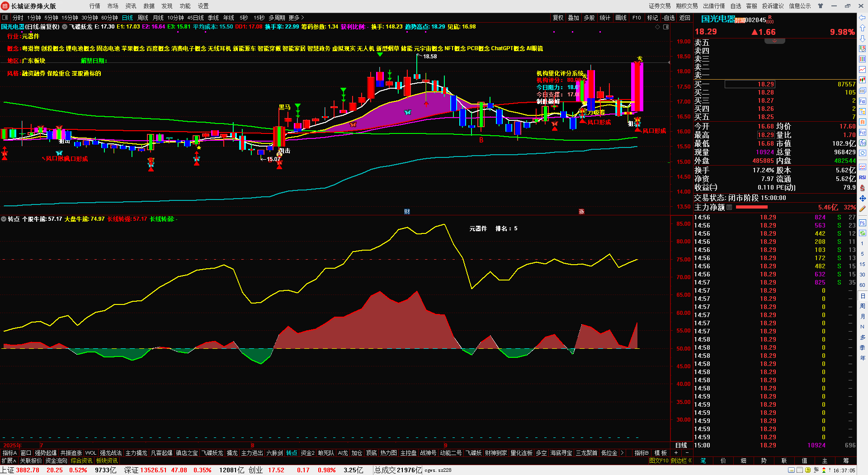Open the 模板 template dropdown
Viewport: 868px width, 475px height.
[660, 453]
